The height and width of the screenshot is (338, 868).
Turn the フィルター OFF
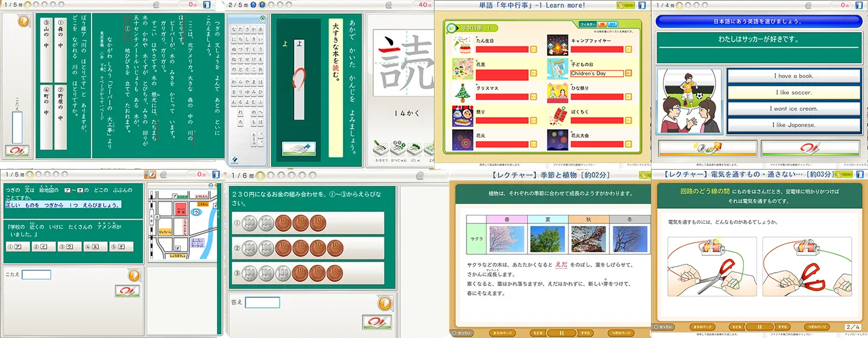(x=612, y=24)
